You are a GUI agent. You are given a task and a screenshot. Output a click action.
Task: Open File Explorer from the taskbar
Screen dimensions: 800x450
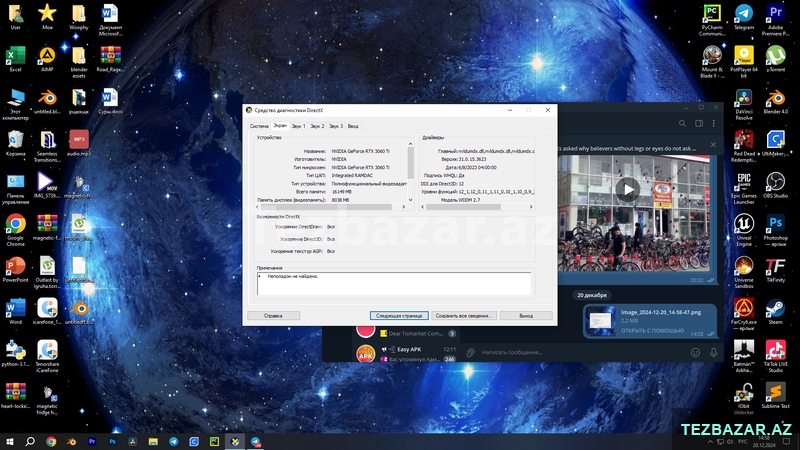[153, 442]
